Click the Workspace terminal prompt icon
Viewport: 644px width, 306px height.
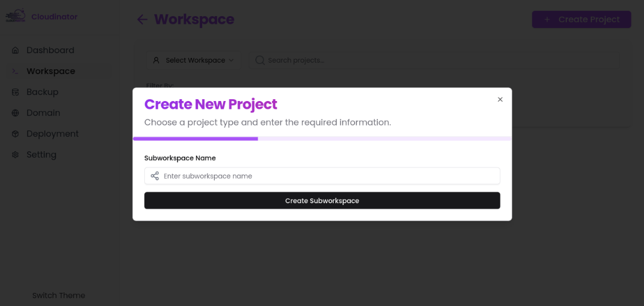[x=15, y=72]
